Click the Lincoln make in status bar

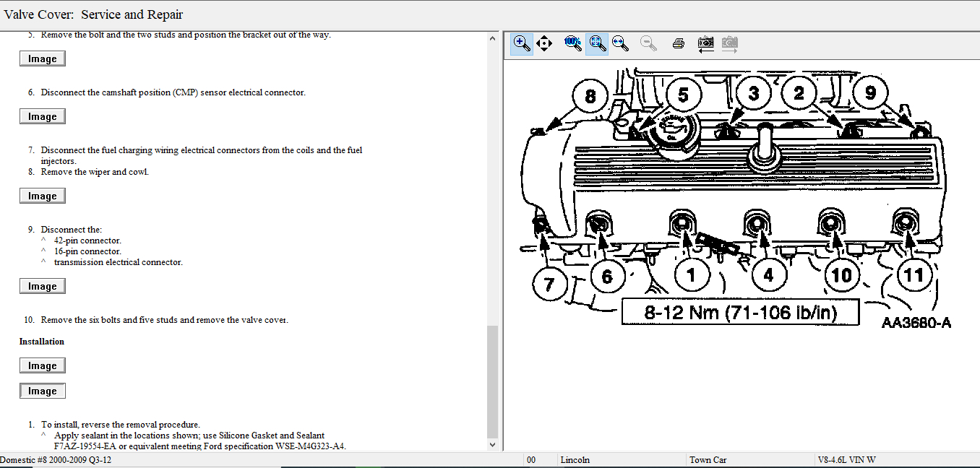tap(575, 460)
